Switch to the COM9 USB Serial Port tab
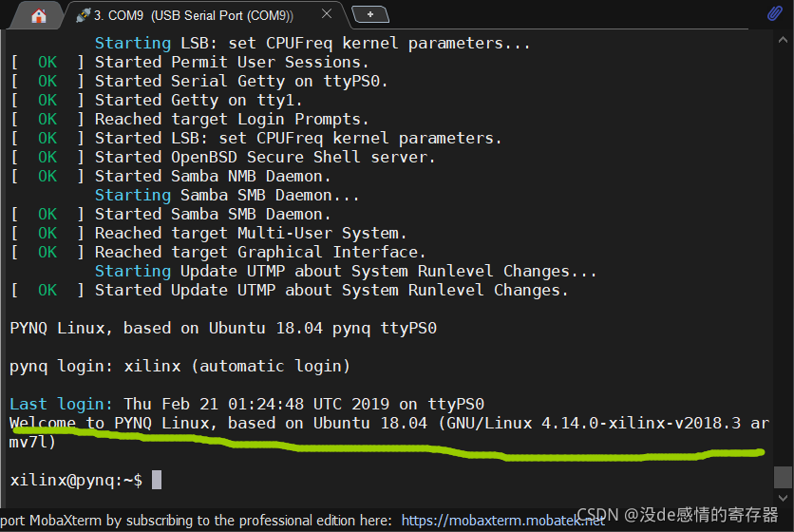Image resolution: width=794 pixels, height=532 pixels. pyautogui.click(x=193, y=16)
